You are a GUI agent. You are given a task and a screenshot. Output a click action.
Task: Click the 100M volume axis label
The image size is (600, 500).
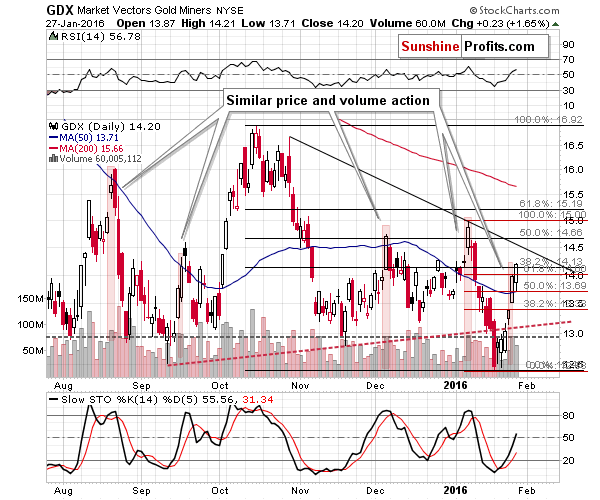tap(30, 325)
